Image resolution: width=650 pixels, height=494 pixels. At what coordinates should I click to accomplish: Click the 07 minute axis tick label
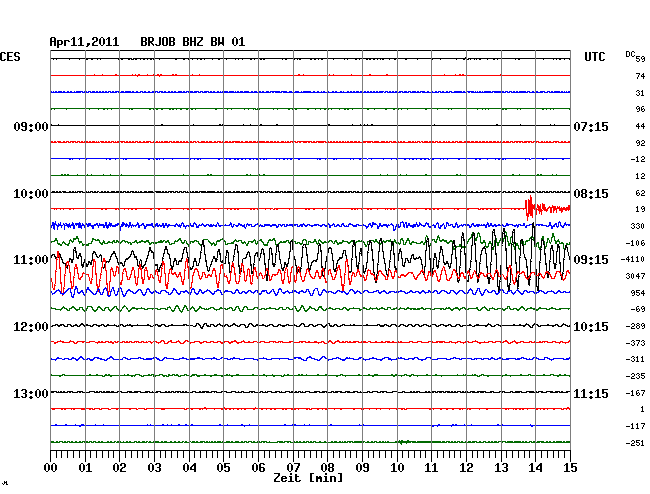click(293, 467)
